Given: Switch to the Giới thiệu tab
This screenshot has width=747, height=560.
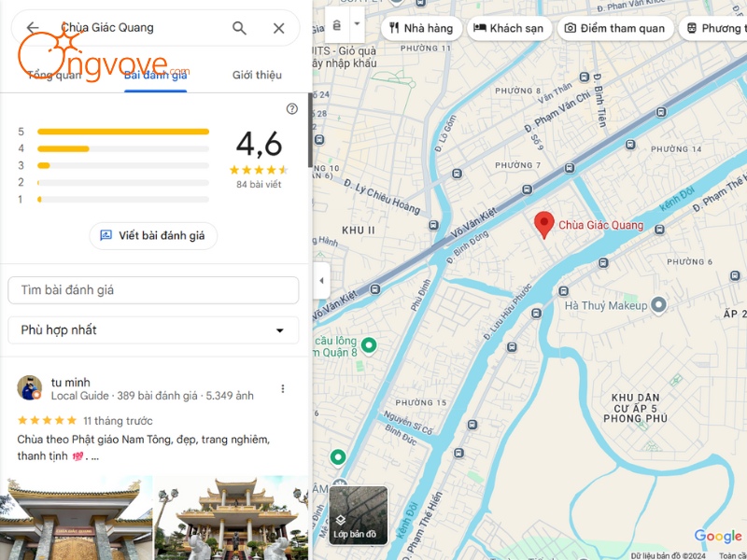Looking at the screenshot, I should click(x=257, y=76).
